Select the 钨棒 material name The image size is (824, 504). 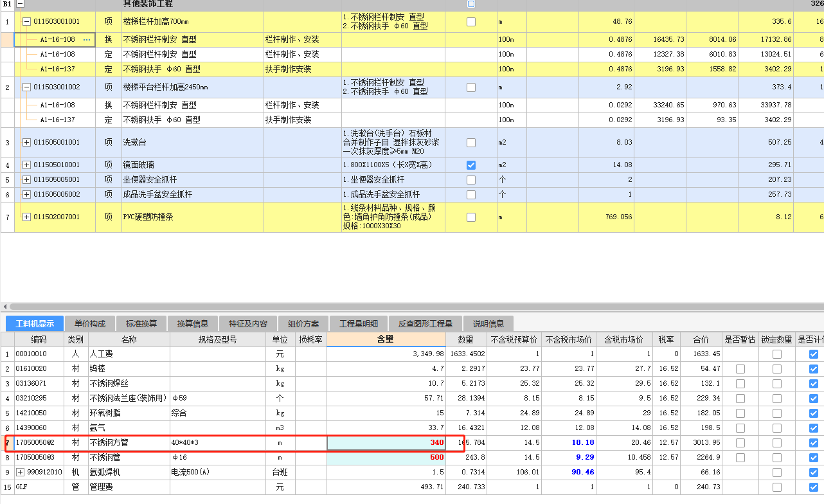pyautogui.click(x=129, y=369)
